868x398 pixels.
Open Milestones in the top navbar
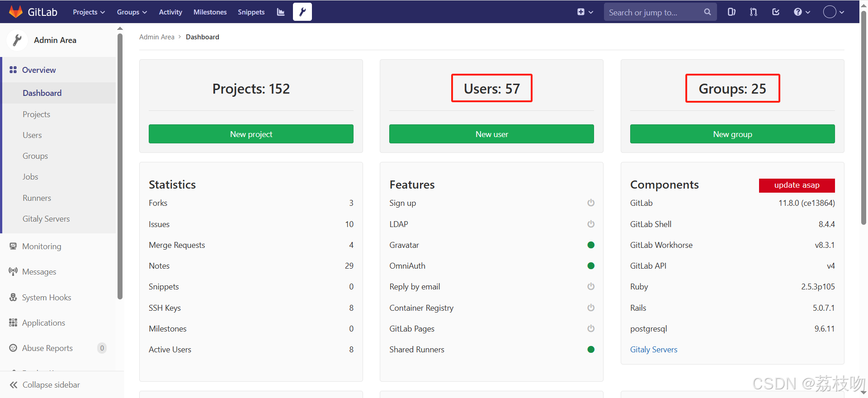[x=210, y=12]
